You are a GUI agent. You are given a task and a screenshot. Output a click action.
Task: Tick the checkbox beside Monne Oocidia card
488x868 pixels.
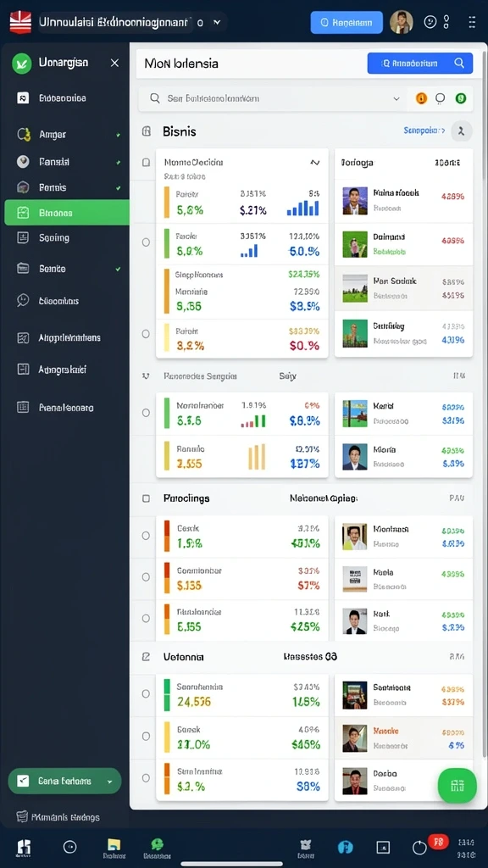pyautogui.click(x=146, y=163)
